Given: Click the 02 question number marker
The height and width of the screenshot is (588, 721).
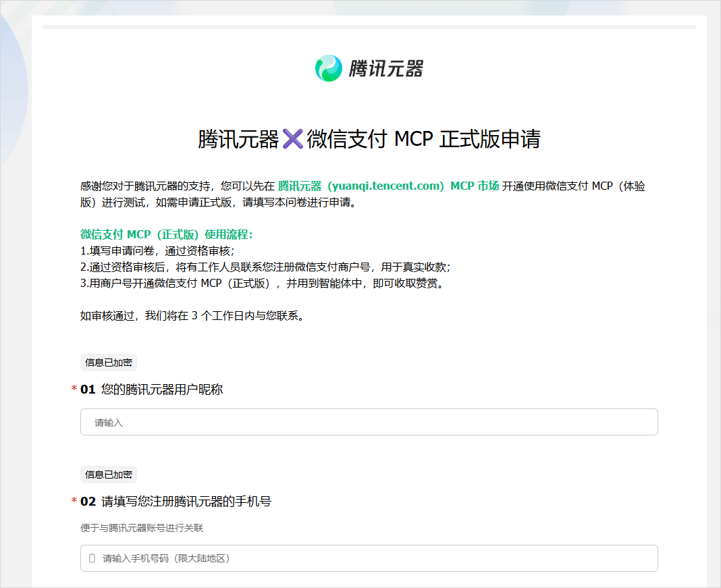Looking at the screenshot, I should (x=88, y=502).
